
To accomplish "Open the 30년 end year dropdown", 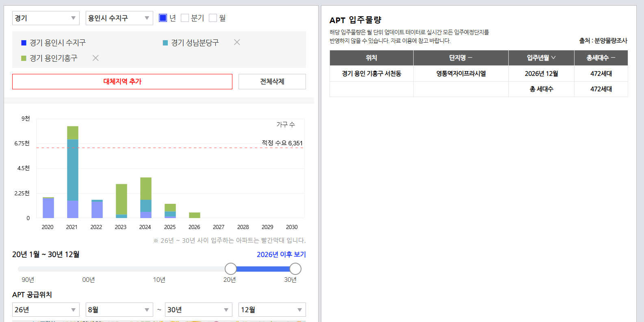I will pyautogui.click(x=199, y=309).
